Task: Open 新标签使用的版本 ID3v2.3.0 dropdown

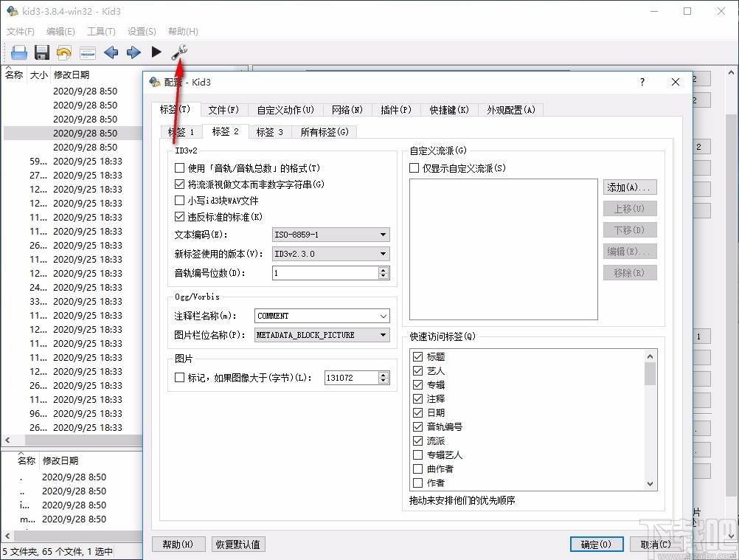Action: 331,254
